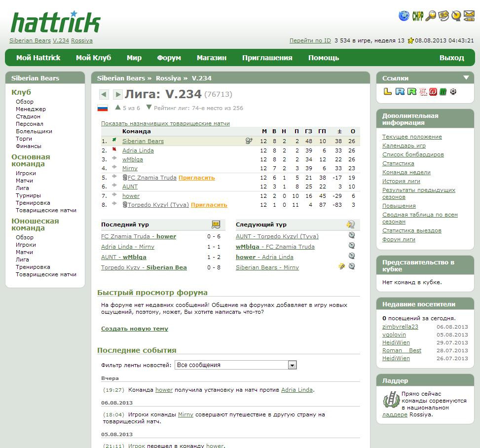Screen dimensions: 480x448
Task: Click the upward green triangle near 5 из 6
Action: pos(118,108)
